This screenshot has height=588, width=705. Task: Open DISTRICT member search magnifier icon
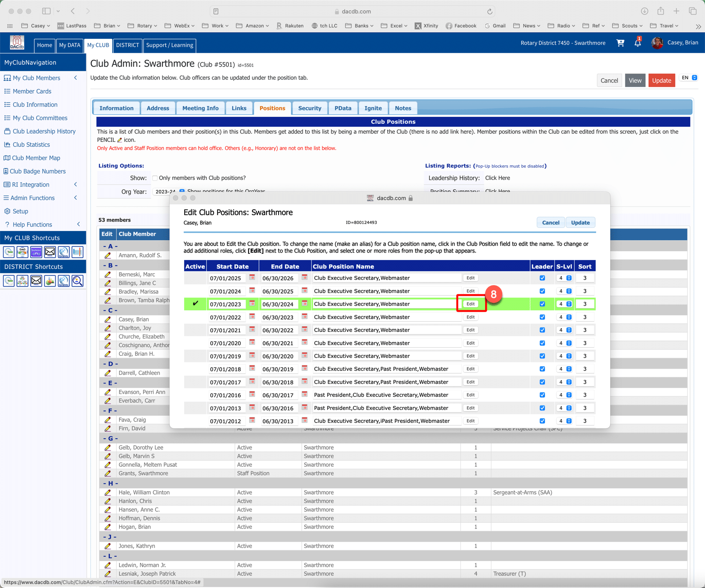click(77, 281)
